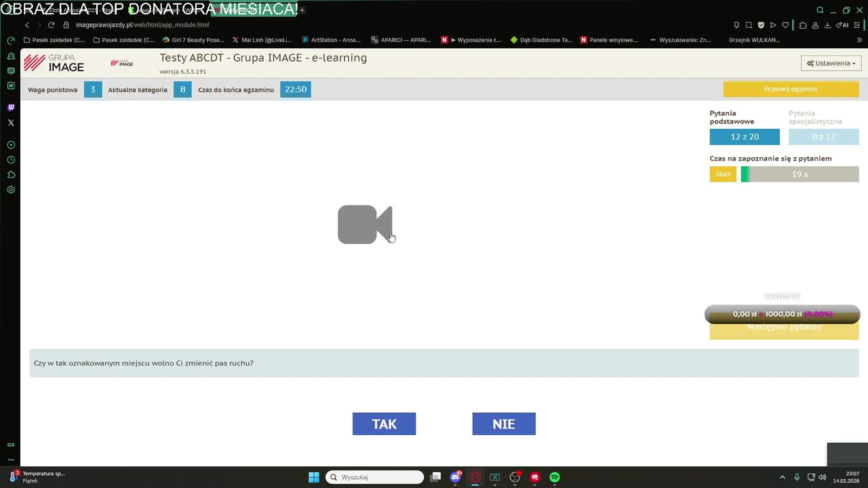The image size is (868, 488).
Task: Click the weather widget Temperatura
Action: [37, 477]
